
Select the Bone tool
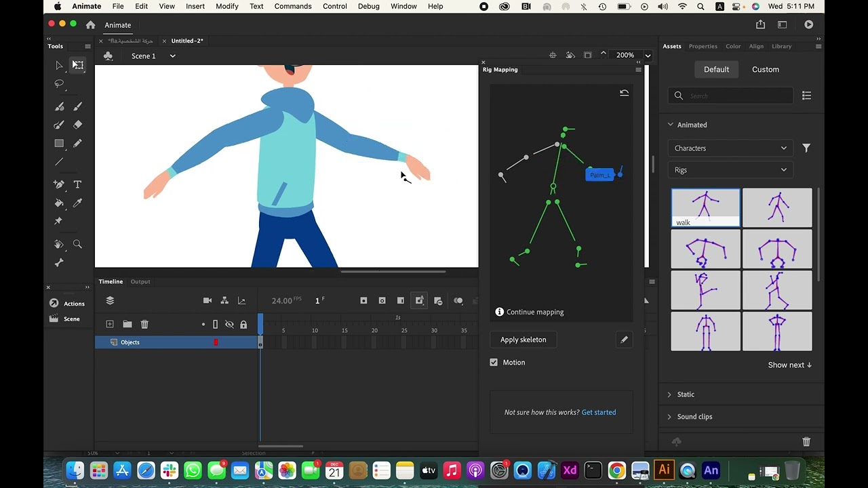click(59, 263)
